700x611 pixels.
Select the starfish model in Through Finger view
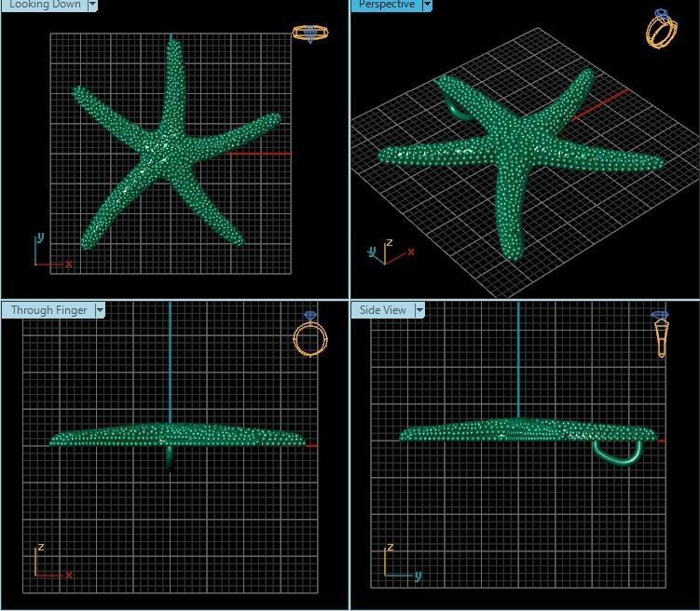pyautogui.click(x=176, y=435)
